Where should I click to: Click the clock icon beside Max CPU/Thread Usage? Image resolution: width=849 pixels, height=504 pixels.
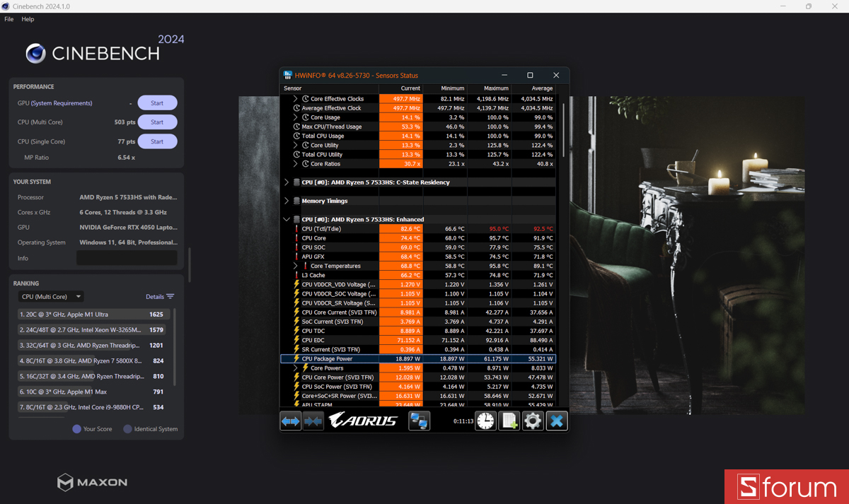click(297, 127)
